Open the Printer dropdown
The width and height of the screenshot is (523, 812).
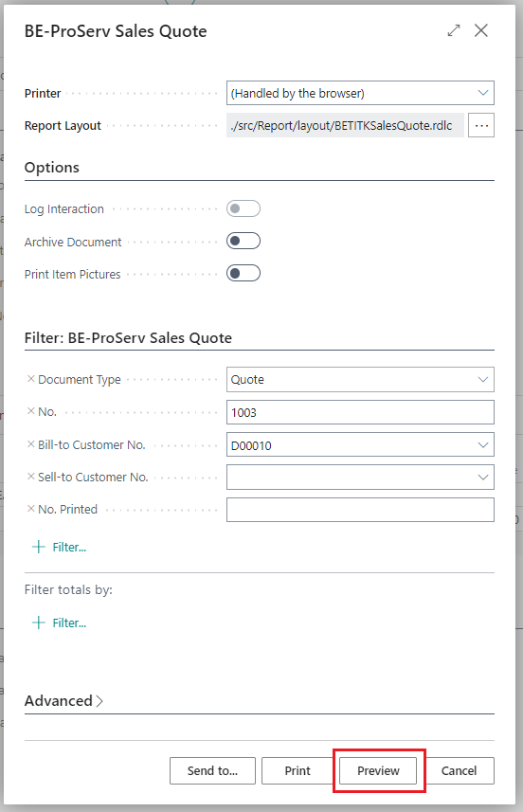click(x=360, y=93)
